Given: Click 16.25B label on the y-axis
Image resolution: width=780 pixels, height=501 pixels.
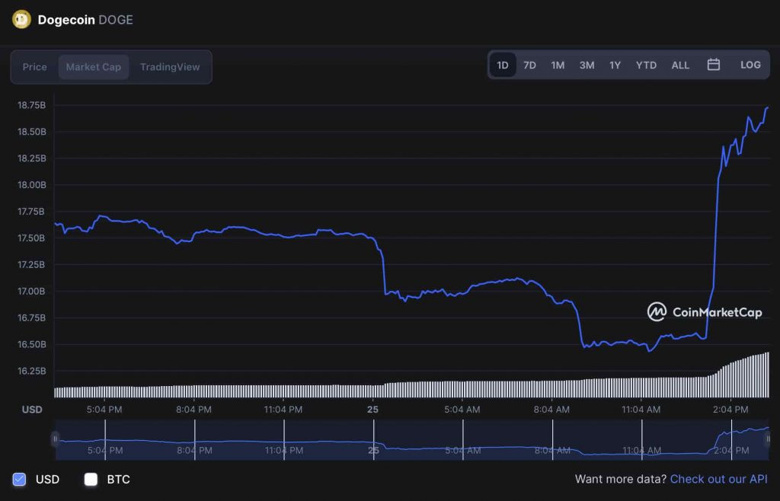Looking at the screenshot, I should tap(31, 371).
